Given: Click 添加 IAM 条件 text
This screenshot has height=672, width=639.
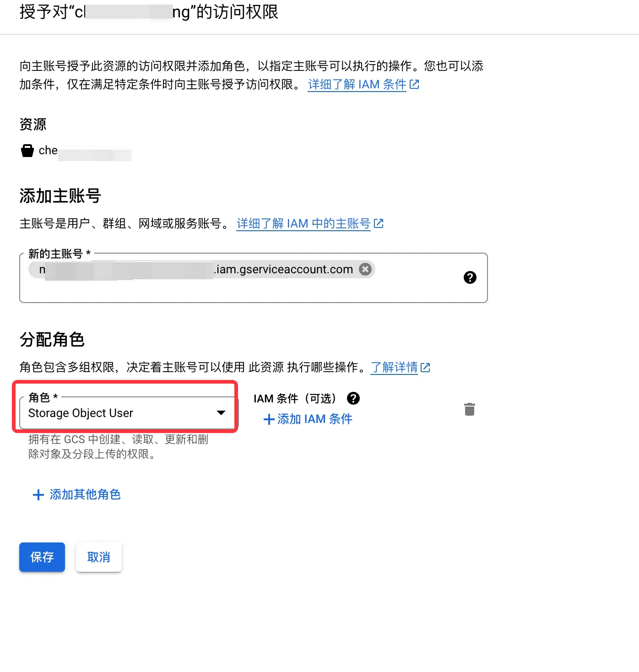Looking at the screenshot, I should pyautogui.click(x=315, y=419).
